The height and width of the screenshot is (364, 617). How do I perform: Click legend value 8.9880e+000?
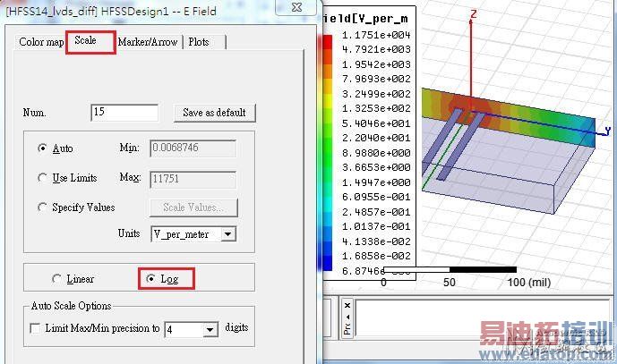(376, 153)
